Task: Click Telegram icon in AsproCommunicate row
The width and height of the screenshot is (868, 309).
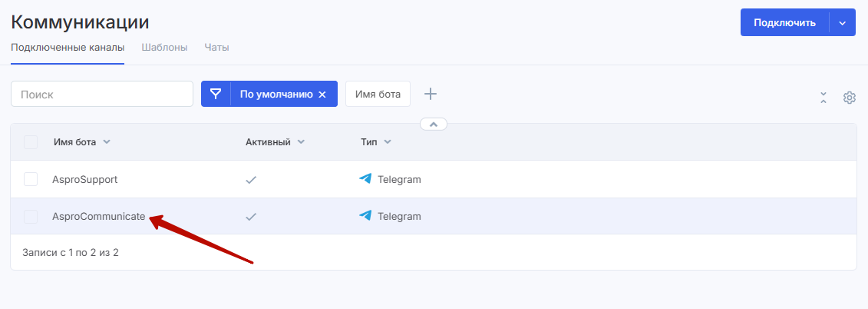Action: pos(365,216)
